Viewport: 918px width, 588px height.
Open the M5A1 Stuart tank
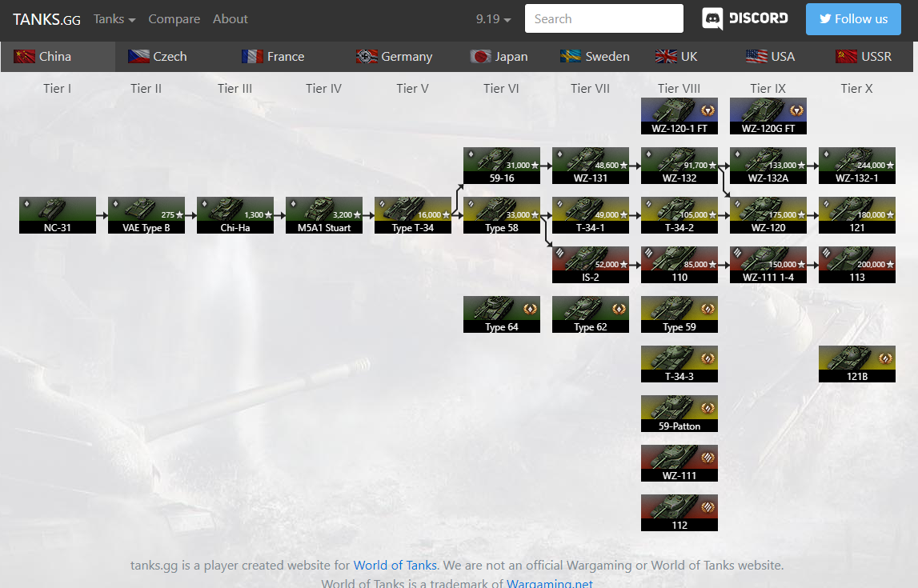(x=324, y=215)
